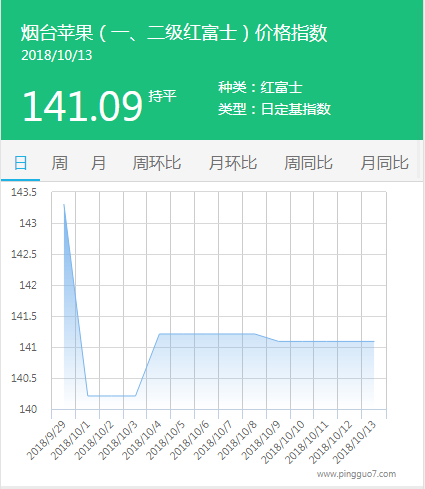The height and width of the screenshot is (489, 425).
Task: Click the 2018/10/1 x-axis date label
Action: click(x=70, y=440)
